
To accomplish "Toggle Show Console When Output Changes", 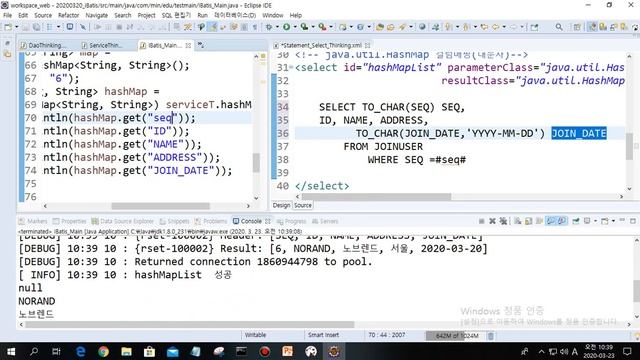I will (551, 221).
